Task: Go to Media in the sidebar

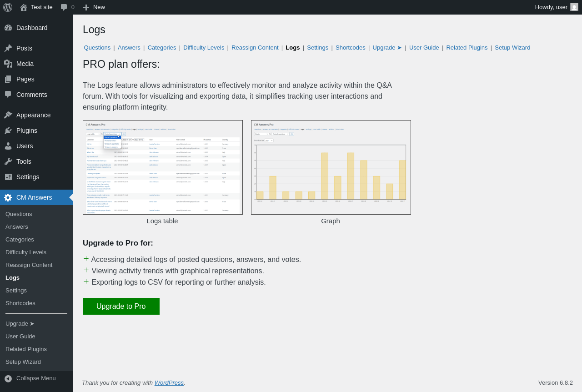Action: (36, 64)
